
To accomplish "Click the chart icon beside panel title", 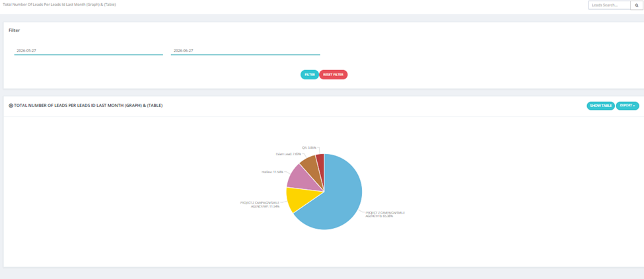I will [11, 106].
